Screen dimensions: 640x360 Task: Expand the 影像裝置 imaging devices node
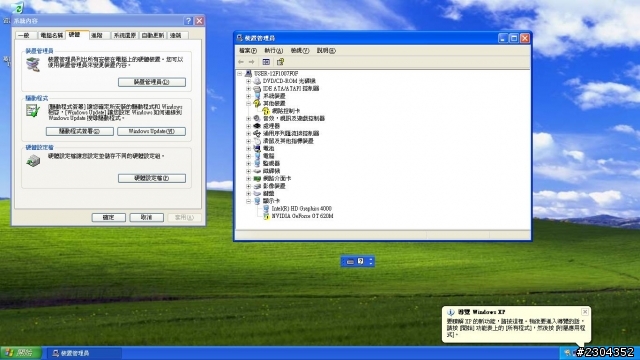[248, 186]
